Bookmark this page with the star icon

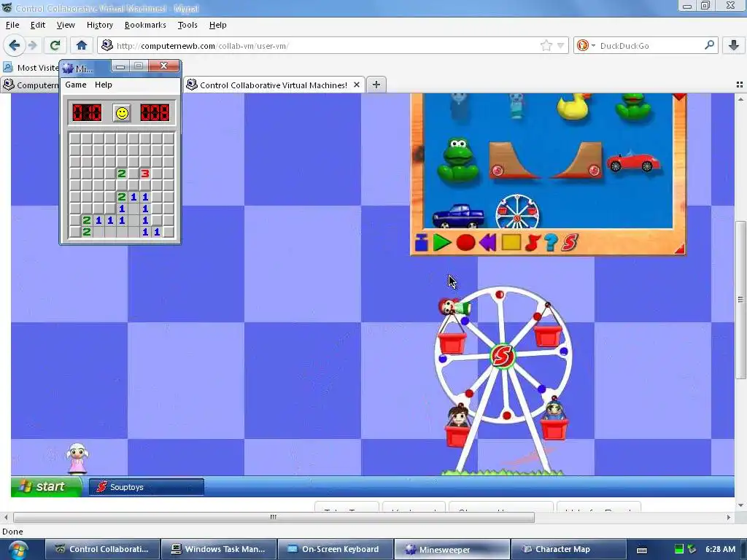pyautogui.click(x=546, y=46)
